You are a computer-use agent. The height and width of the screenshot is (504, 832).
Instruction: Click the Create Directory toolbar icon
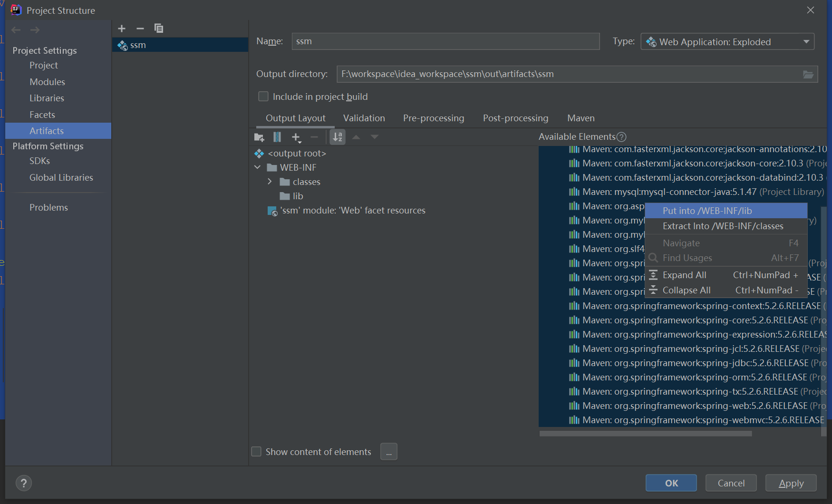click(259, 137)
